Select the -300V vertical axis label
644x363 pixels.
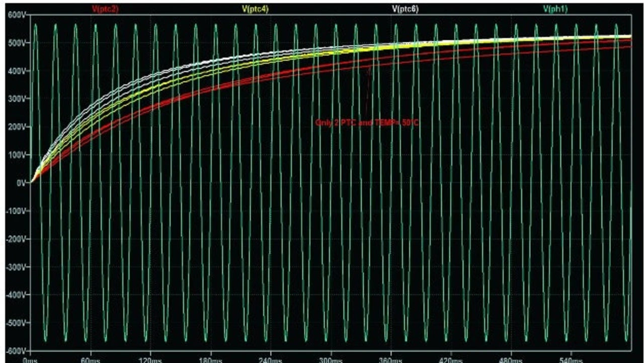16,267
